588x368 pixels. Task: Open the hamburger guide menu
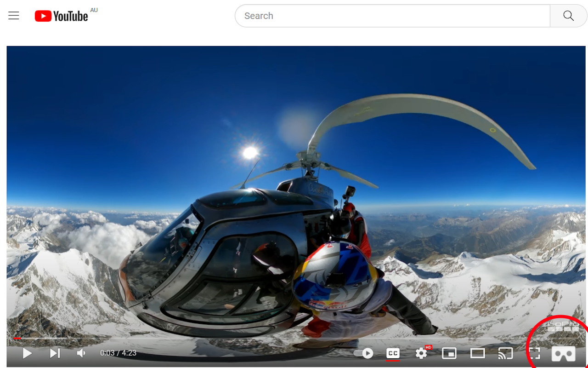(x=14, y=16)
